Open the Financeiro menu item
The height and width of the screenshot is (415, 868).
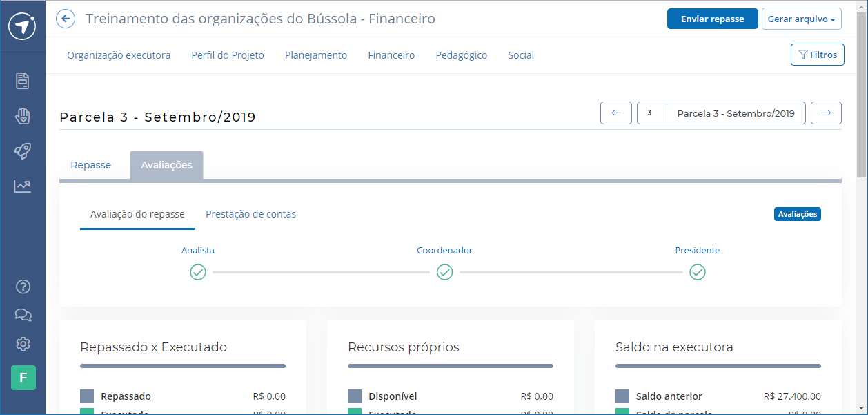(391, 55)
